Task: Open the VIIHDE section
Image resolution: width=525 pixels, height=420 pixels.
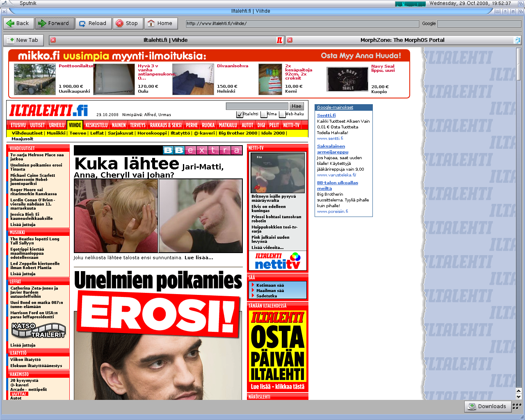Action: [75, 125]
